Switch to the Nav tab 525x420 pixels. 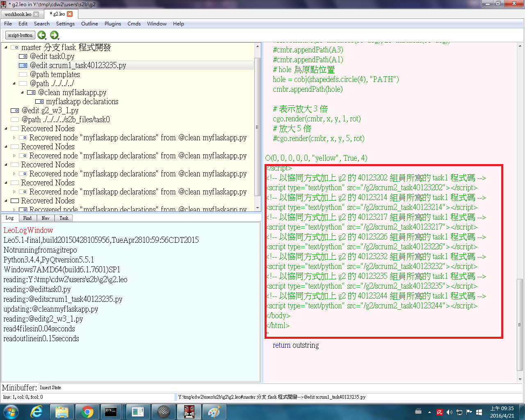[x=45, y=218]
